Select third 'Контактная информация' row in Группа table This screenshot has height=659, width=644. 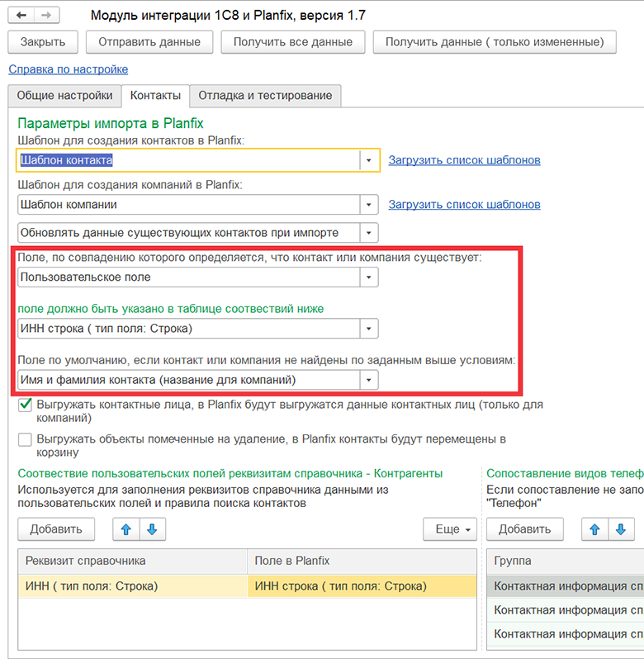565,634
